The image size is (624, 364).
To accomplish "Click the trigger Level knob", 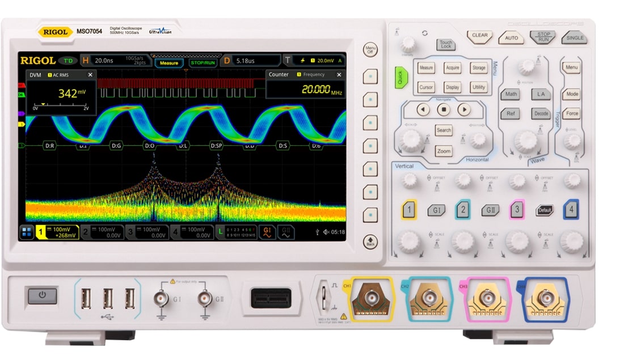I will pyautogui.click(x=572, y=141).
